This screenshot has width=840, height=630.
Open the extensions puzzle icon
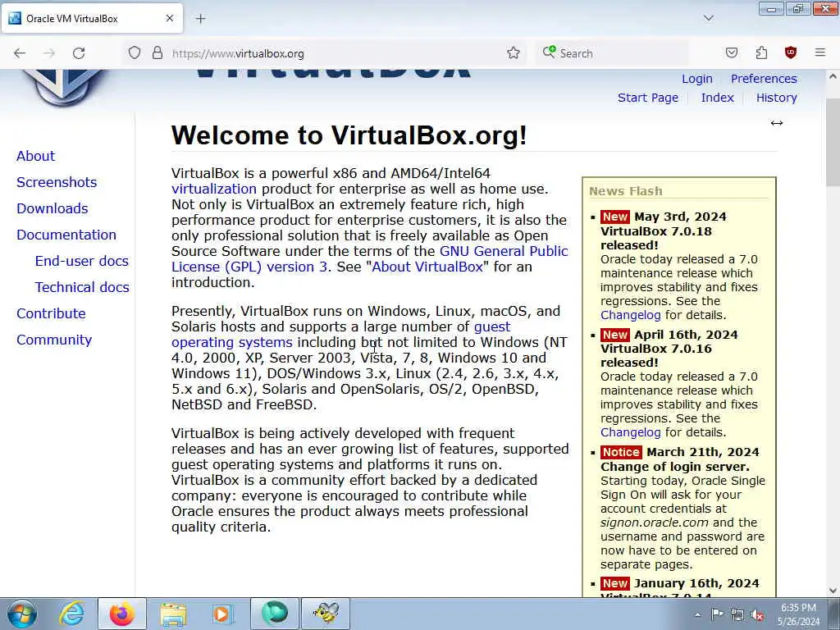tap(761, 52)
